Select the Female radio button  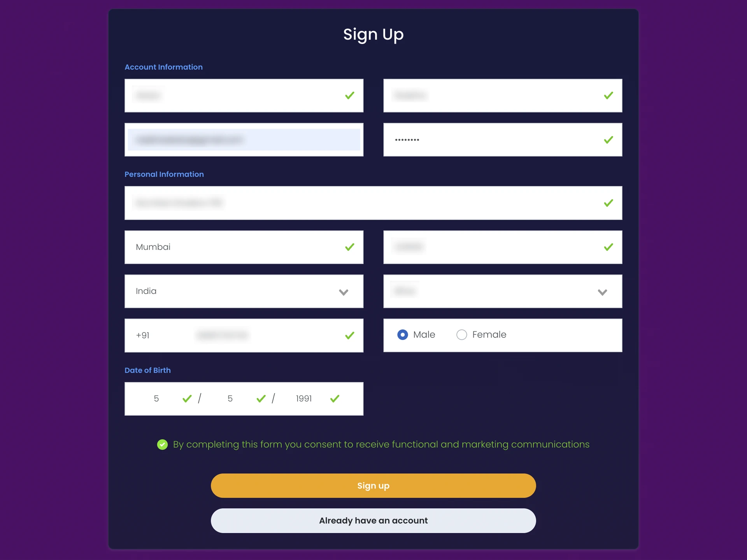[462, 335]
